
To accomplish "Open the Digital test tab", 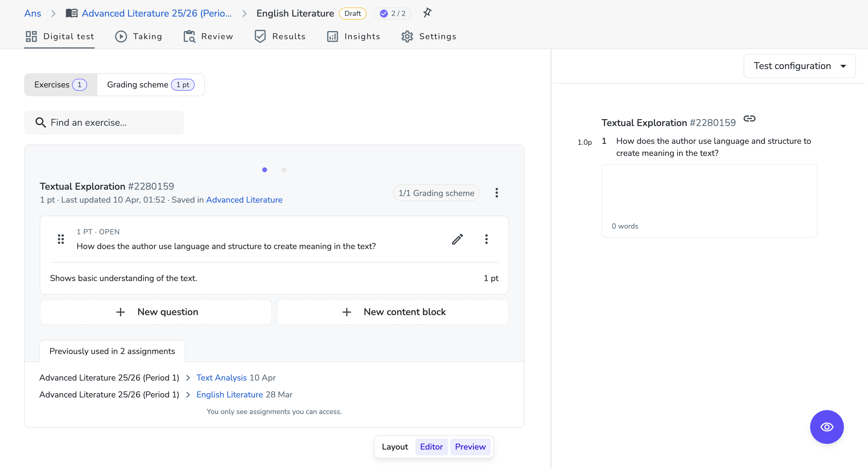I will 59,36.
